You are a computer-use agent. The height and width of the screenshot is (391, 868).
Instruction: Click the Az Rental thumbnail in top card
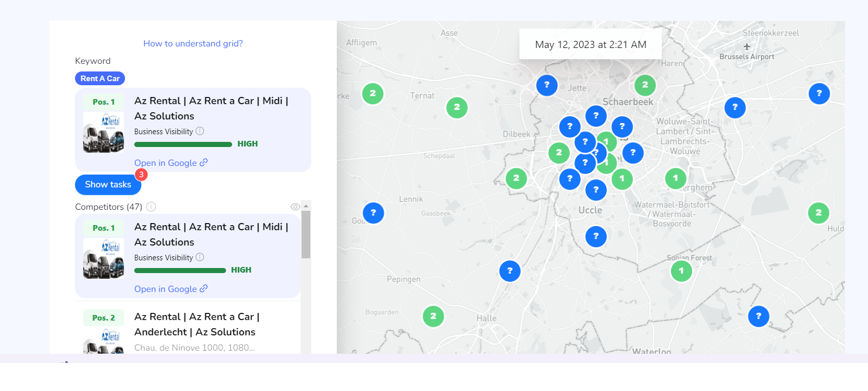pos(104,132)
